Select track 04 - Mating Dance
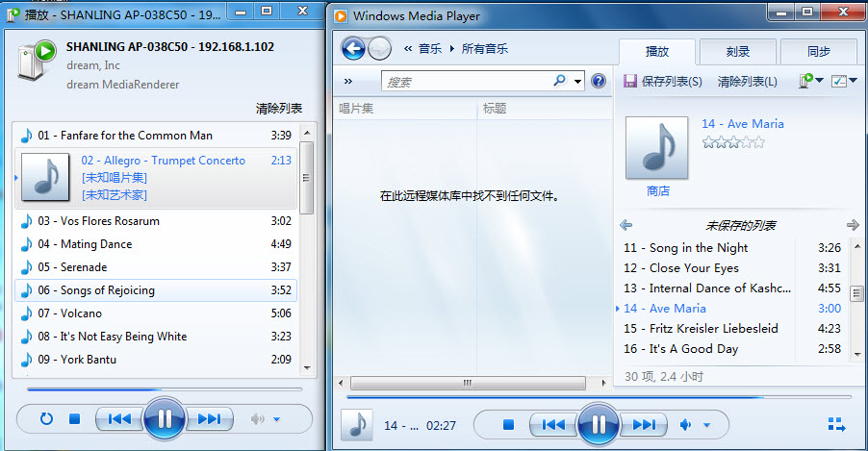This screenshot has width=868, height=451. click(x=156, y=244)
